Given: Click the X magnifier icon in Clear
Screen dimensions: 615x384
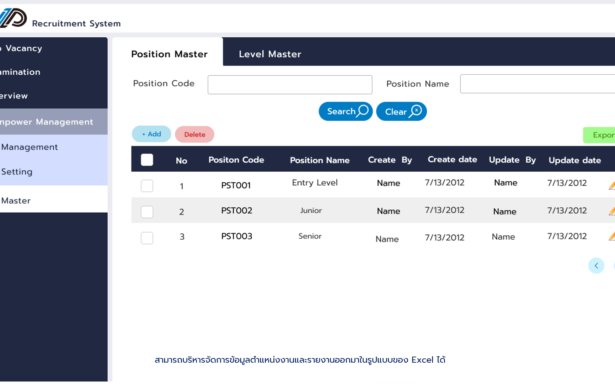Looking at the screenshot, I should pos(415,111).
